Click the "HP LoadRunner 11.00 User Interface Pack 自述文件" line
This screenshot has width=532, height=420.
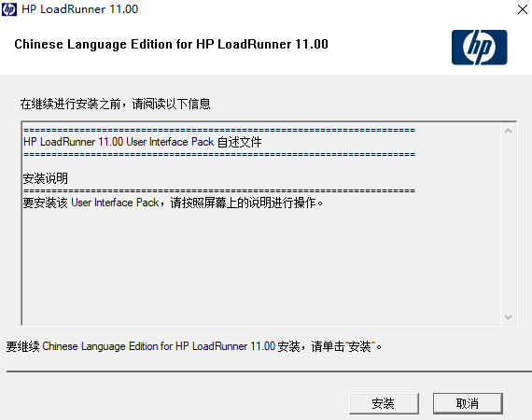143,142
